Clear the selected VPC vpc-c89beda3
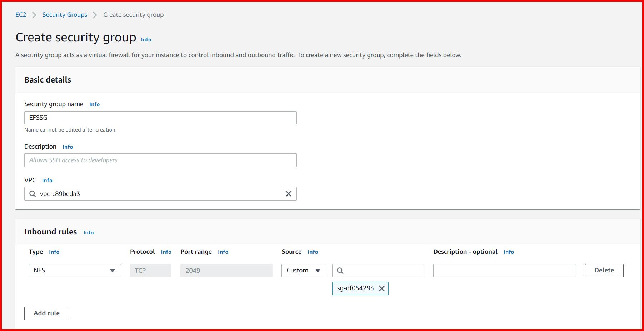 [289, 194]
